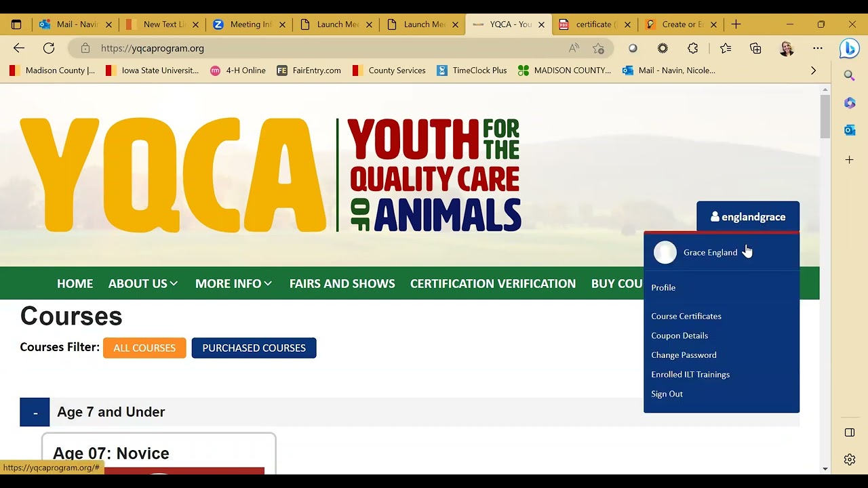Switch to first Launch Meeting tab
Viewport: 868px width, 488px height.
(335, 24)
